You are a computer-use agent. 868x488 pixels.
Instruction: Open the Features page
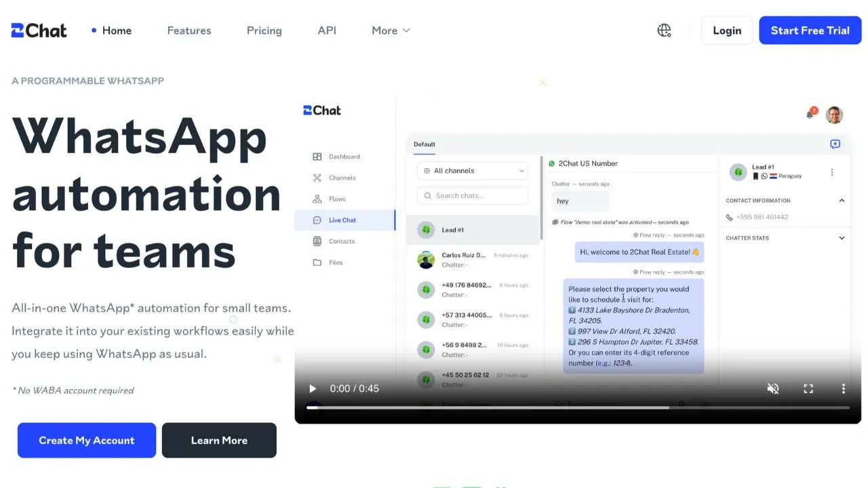(189, 30)
